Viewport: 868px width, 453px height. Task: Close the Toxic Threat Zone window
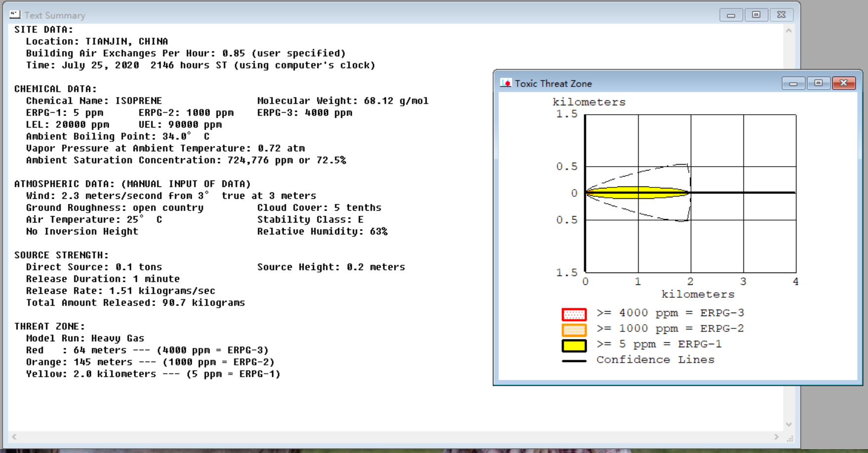point(844,83)
